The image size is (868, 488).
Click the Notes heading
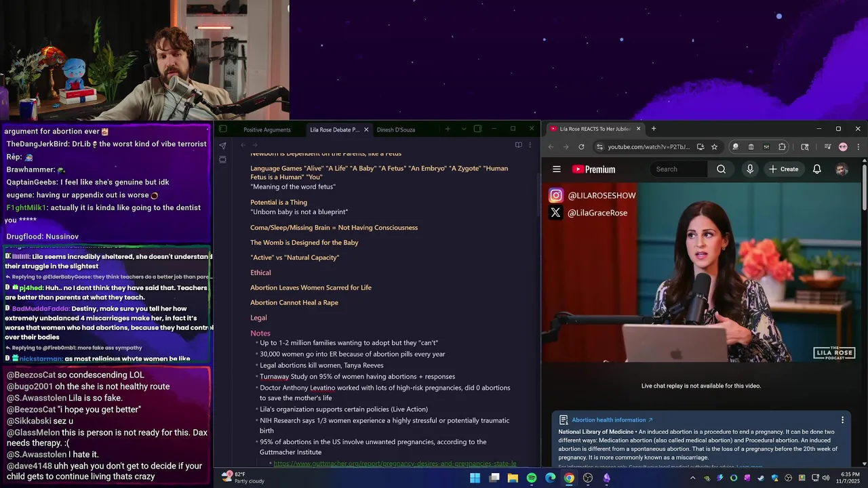tap(260, 333)
